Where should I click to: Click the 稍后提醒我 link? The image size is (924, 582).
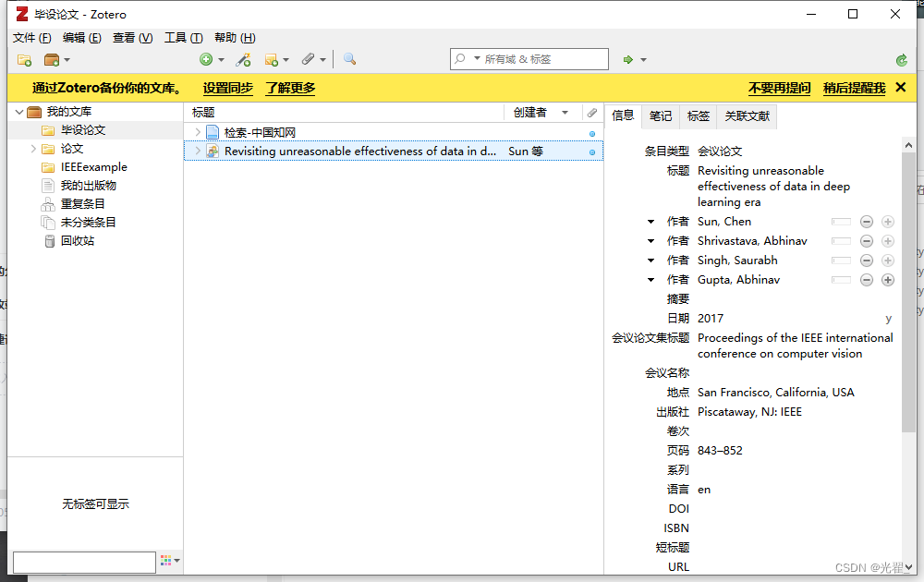click(854, 89)
